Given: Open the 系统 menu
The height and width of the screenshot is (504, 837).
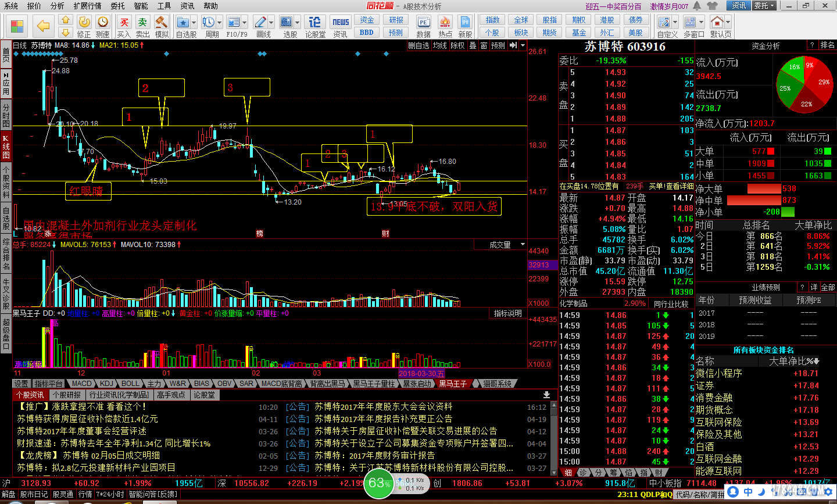Looking at the screenshot, I should tap(10, 6).
